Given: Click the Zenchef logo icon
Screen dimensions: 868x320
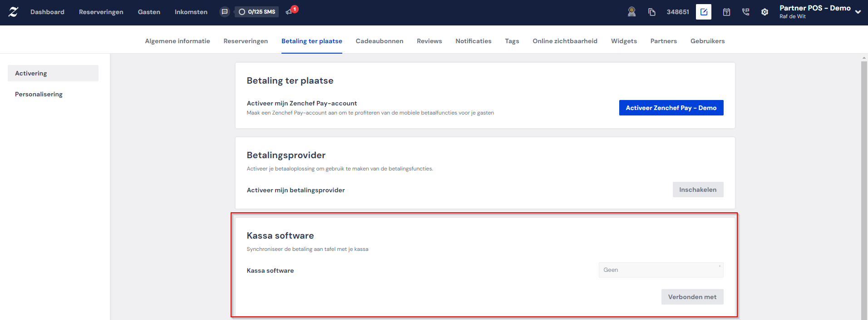Looking at the screenshot, I should pos(14,12).
